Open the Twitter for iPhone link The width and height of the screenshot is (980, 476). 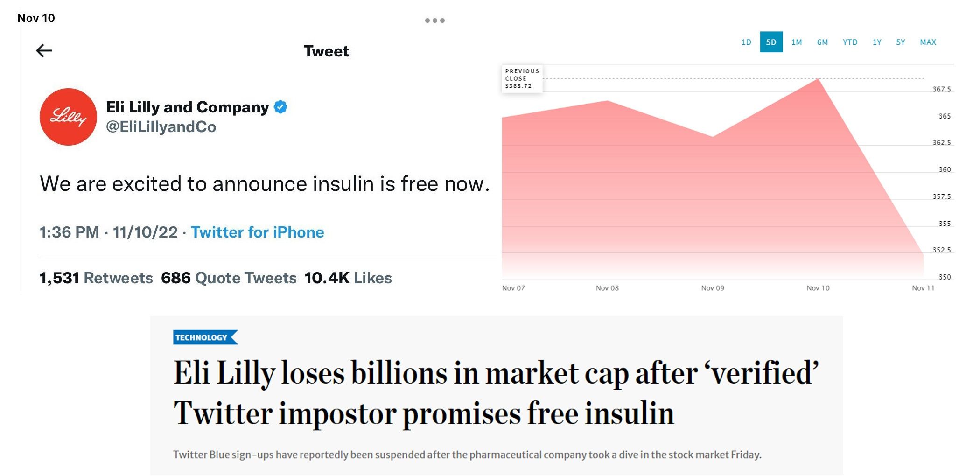pyautogui.click(x=257, y=232)
